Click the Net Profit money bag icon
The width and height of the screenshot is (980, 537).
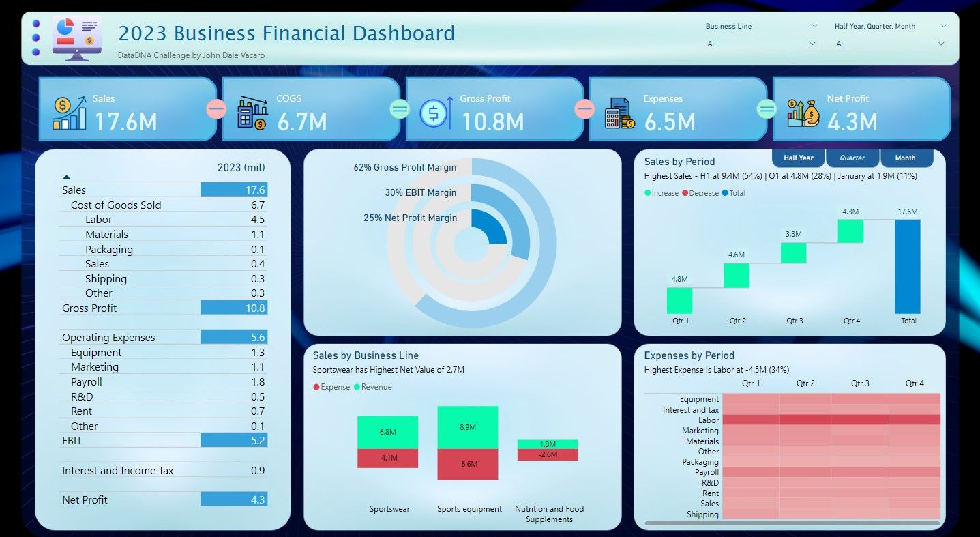(803, 113)
